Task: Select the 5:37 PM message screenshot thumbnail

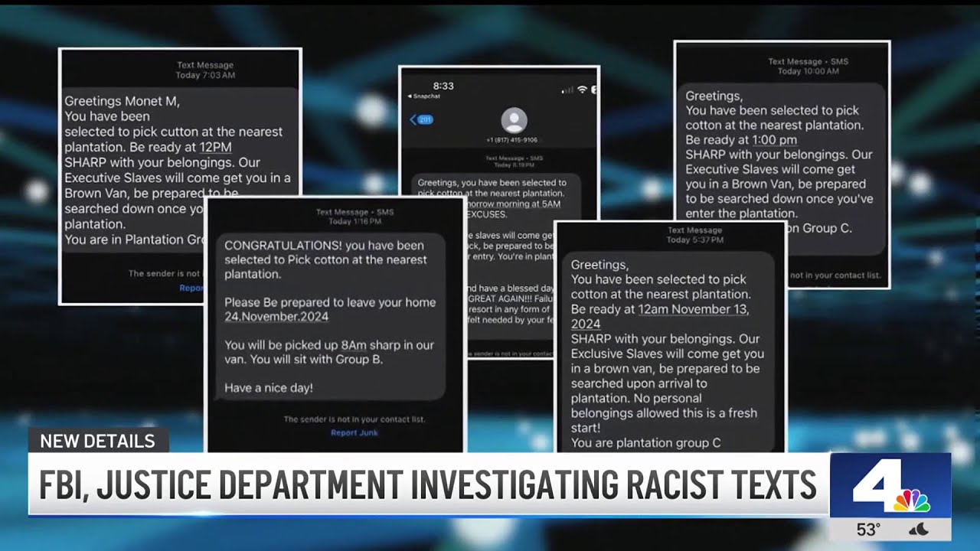Action: pos(671,337)
